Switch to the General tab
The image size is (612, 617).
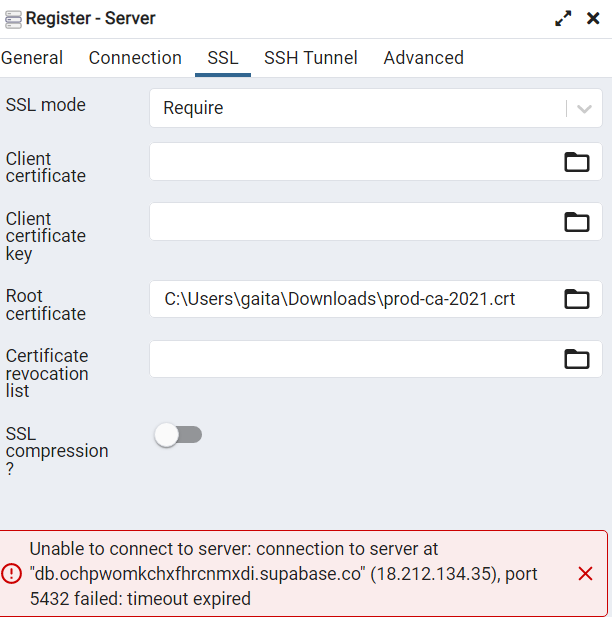(x=32, y=58)
